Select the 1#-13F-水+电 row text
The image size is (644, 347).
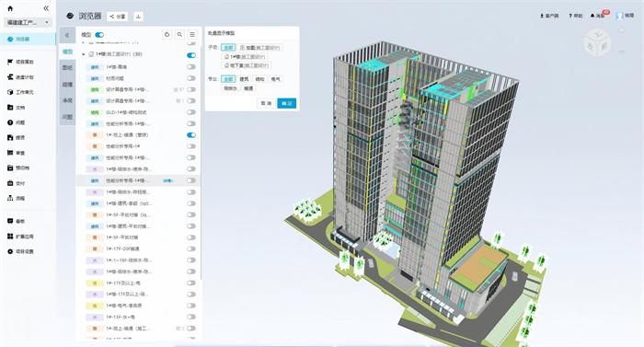121,317
